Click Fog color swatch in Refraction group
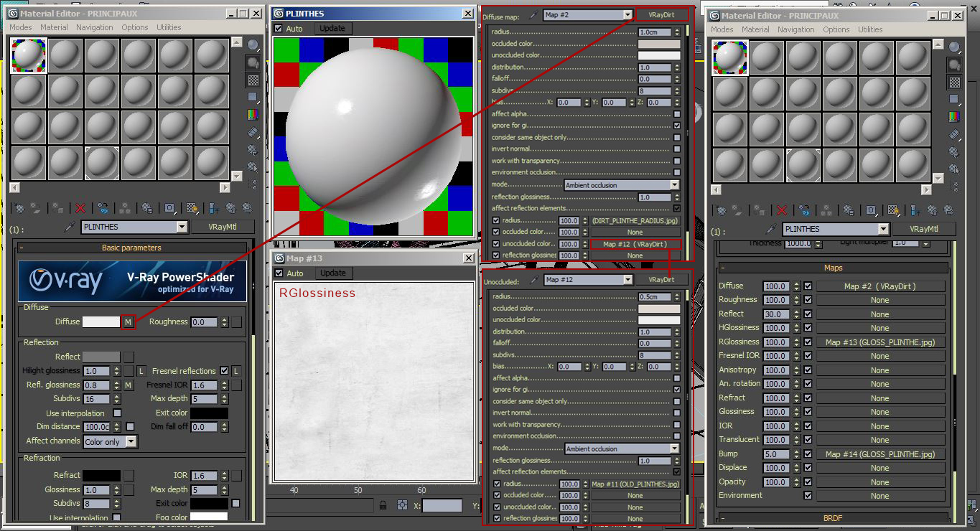 (209, 517)
